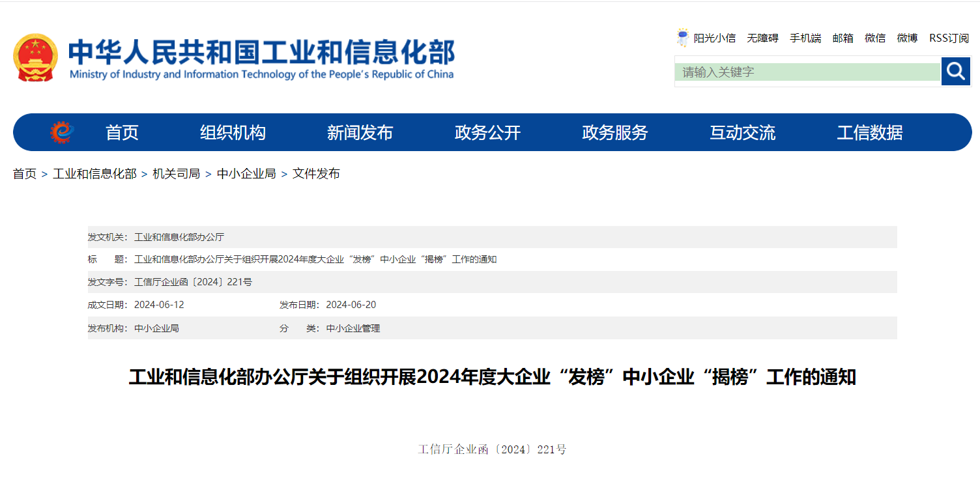
Task: Click the 成文日期 value 2024-06-12
Action: [159, 305]
